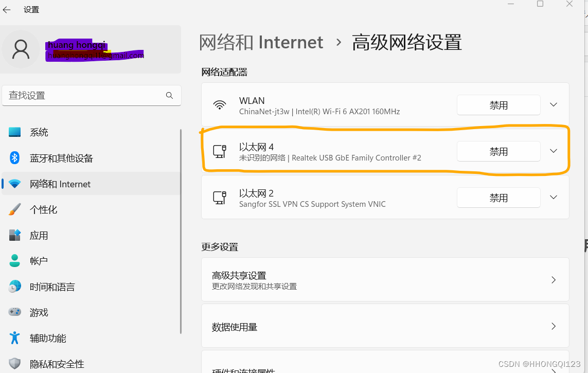This screenshot has width=588, height=373.
Task: Expand the 以太网 4 adapter details
Action: coord(553,151)
